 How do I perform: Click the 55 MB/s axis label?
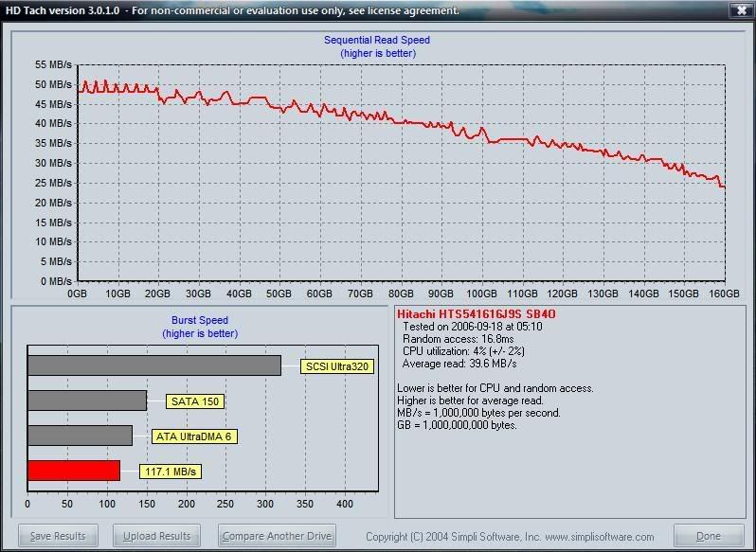pyautogui.click(x=53, y=64)
